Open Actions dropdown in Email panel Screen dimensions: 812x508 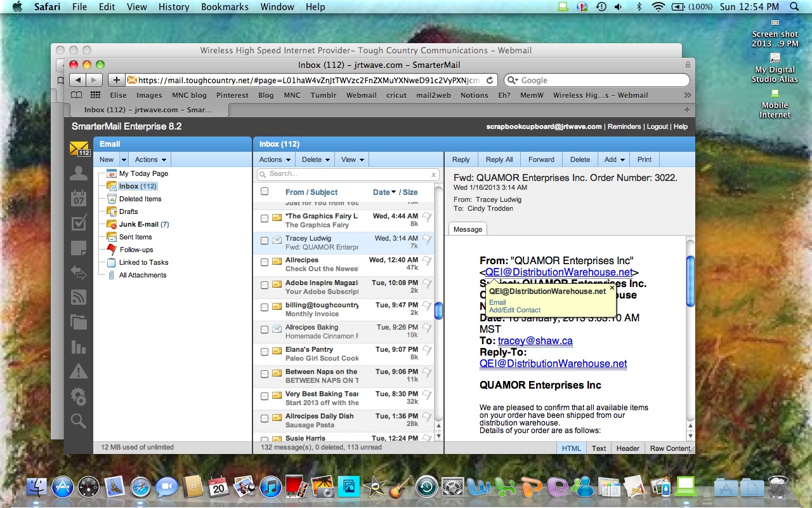150,160
